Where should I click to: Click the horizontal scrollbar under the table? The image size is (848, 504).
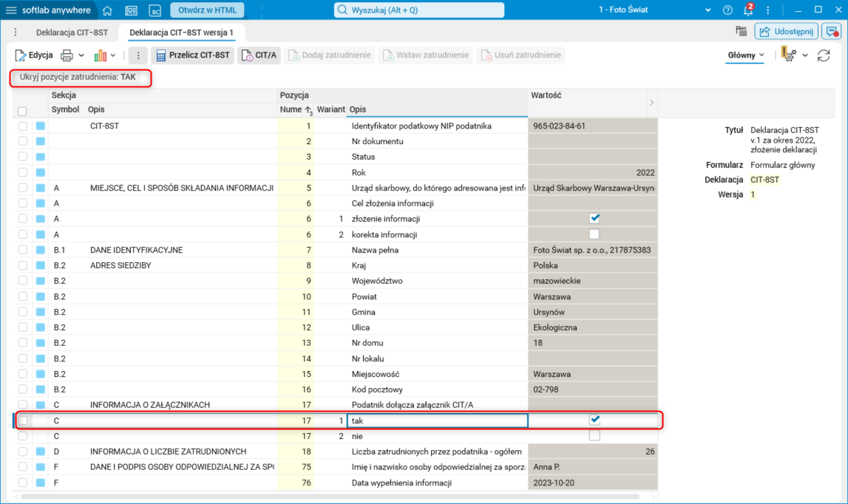[330, 497]
